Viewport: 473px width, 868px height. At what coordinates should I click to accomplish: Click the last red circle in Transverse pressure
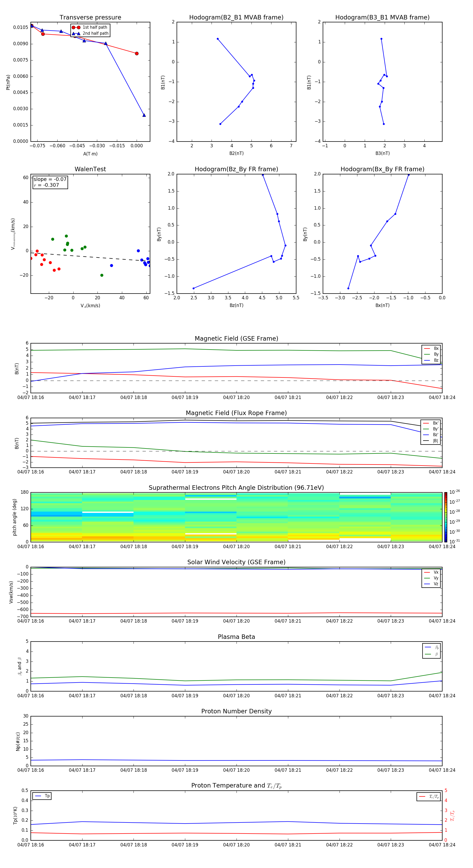[137, 54]
